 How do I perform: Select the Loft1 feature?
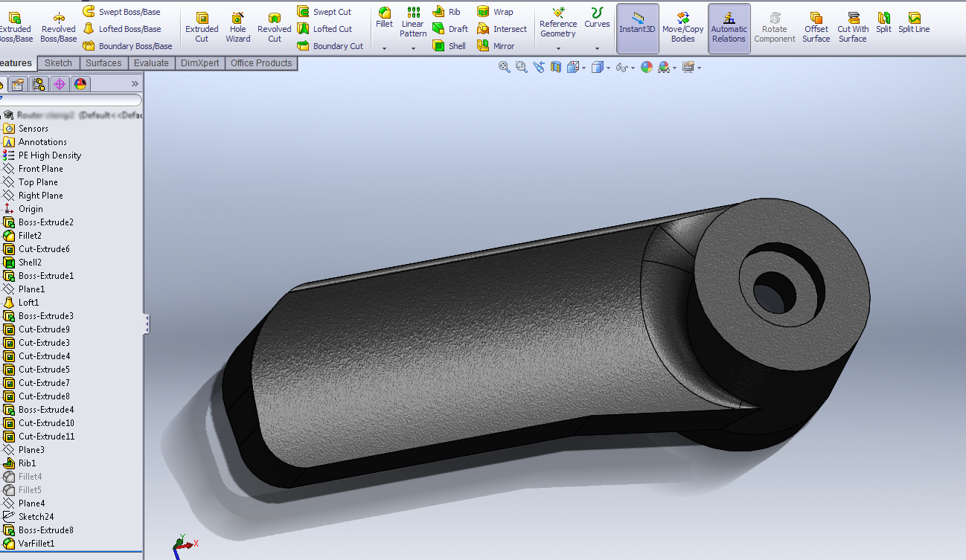point(29,303)
